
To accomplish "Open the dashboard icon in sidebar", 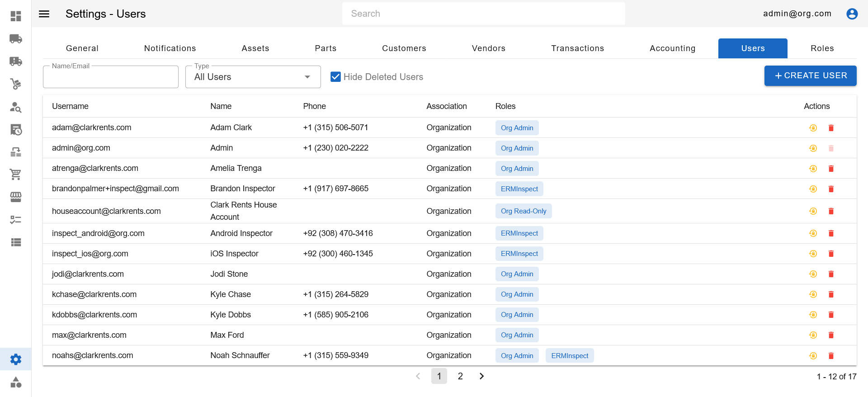I will [16, 16].
